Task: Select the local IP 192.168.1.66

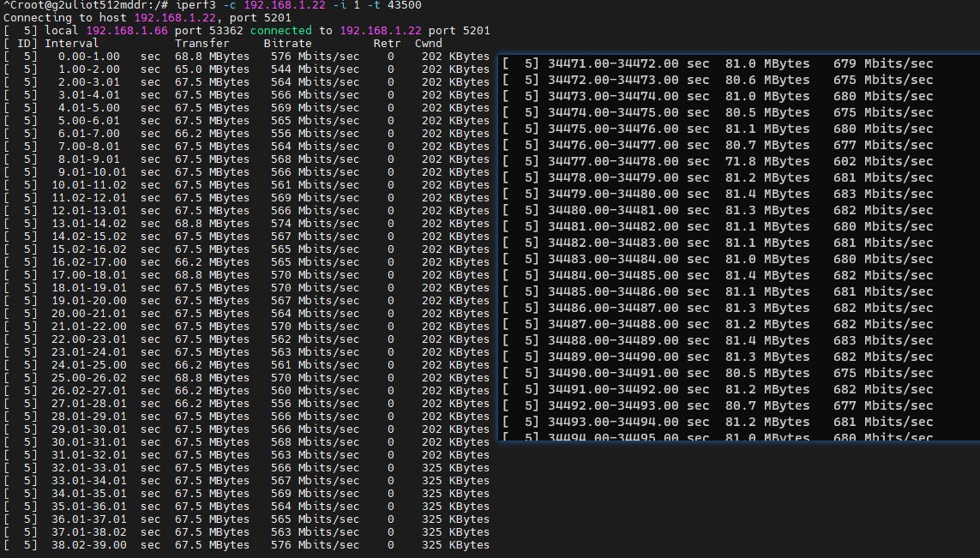Action: (x=127, y=31)
